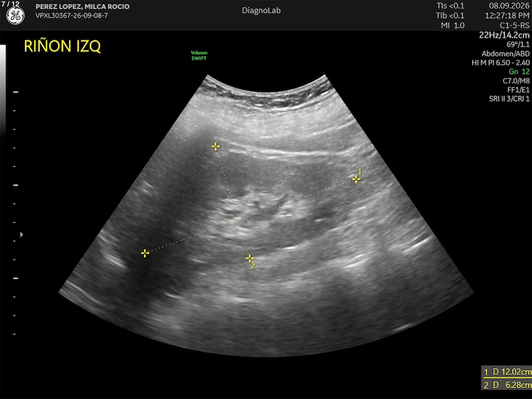532x399 pixels.
Task: Select measurement result 2 D 6.28cm
Action: [507, 384]
